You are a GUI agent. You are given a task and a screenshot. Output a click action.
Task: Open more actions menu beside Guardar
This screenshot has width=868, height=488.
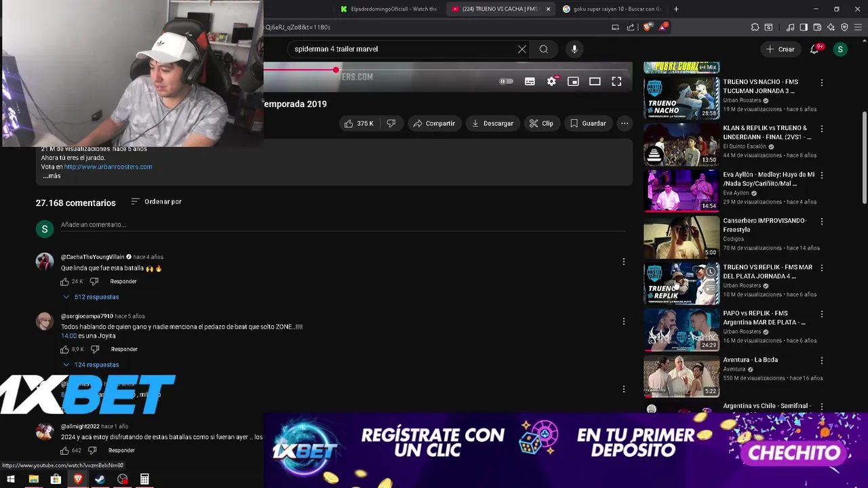625,123
